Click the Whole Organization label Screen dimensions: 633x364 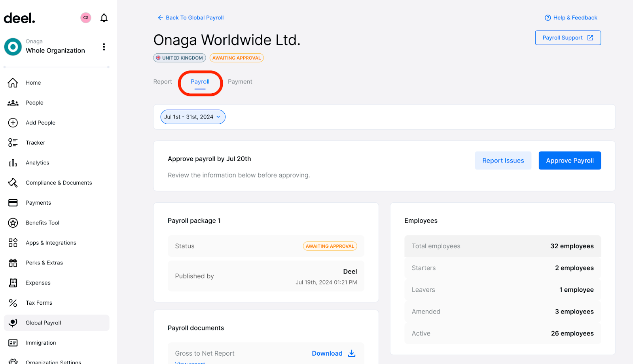point(55,51)
